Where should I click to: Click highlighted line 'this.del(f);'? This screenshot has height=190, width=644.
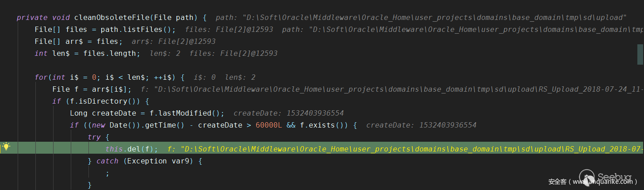tap(132, 149)
